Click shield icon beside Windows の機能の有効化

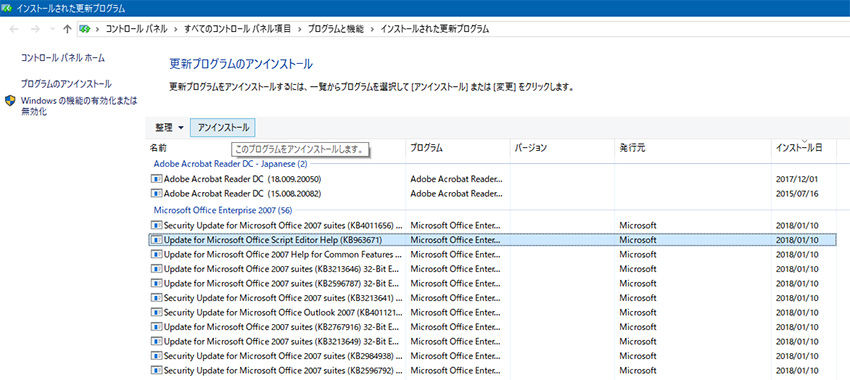click(10, 101)
